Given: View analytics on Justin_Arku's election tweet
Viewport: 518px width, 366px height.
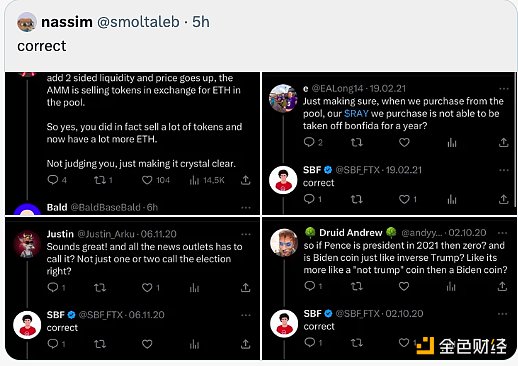Looking at the screenshot, I should coord(194,288).
